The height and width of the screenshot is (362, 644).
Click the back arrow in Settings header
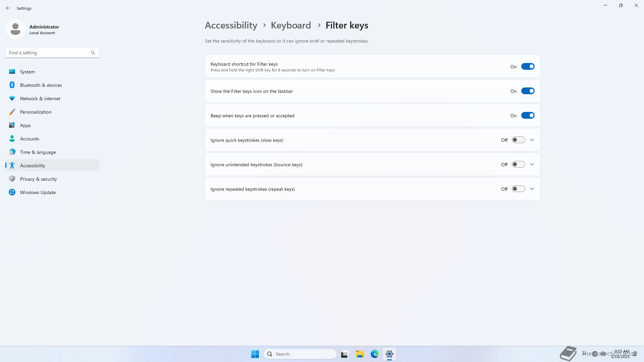[x=8, y=8]
